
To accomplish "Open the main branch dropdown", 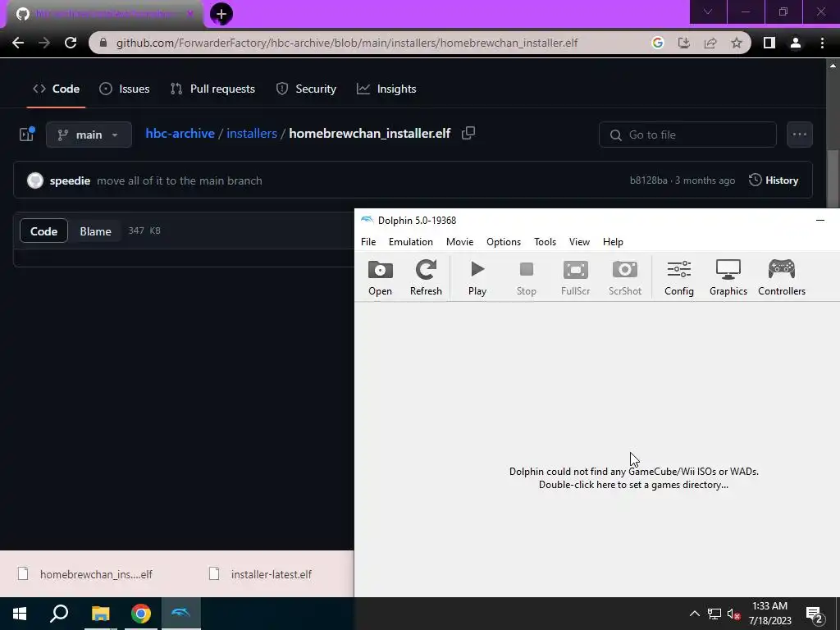I will pyautogui.click(x=89, y=135).
